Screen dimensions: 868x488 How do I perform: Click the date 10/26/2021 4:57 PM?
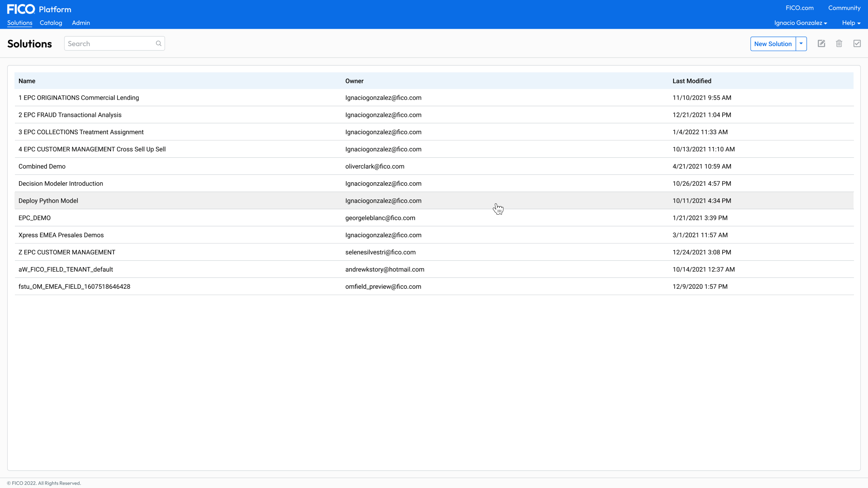pos(702,183)
